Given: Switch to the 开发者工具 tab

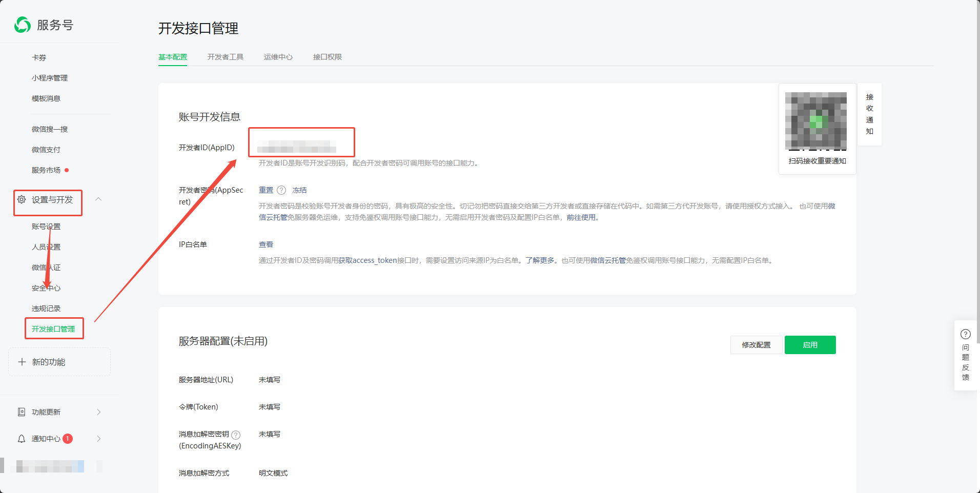Looking at the screenshot, I should tap(226, 57).
